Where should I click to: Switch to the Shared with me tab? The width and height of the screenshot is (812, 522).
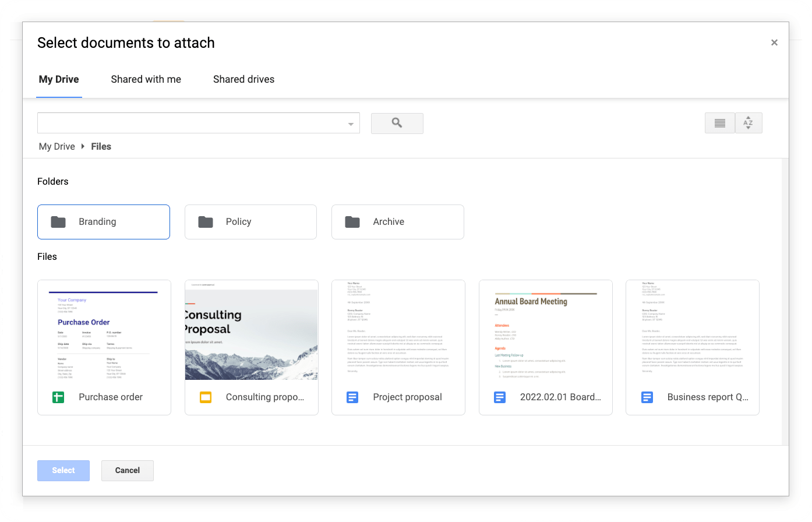[x=146, y=79]
